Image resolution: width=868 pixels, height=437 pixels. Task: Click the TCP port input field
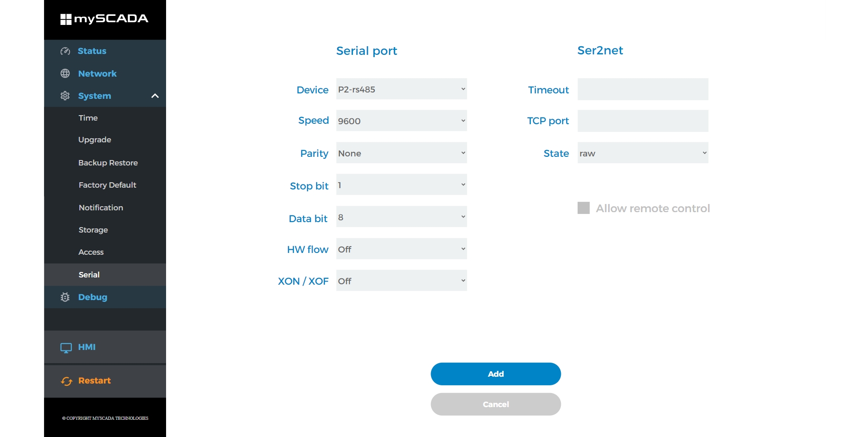point(643,121)
